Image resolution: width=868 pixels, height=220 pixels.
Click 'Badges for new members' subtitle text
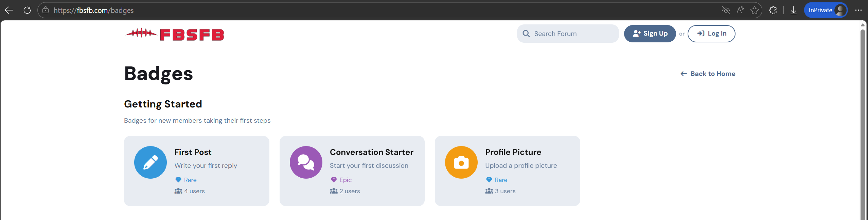(197, 121)
